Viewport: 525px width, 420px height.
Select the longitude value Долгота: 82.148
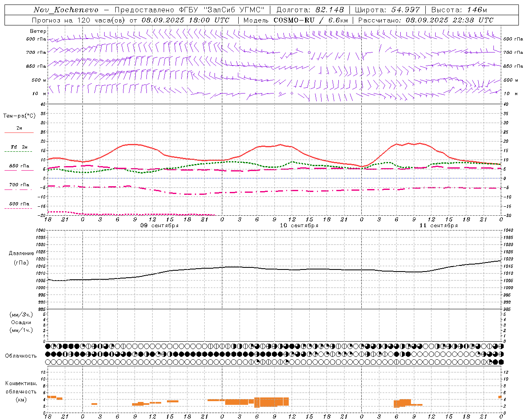(x=310, y=10)
